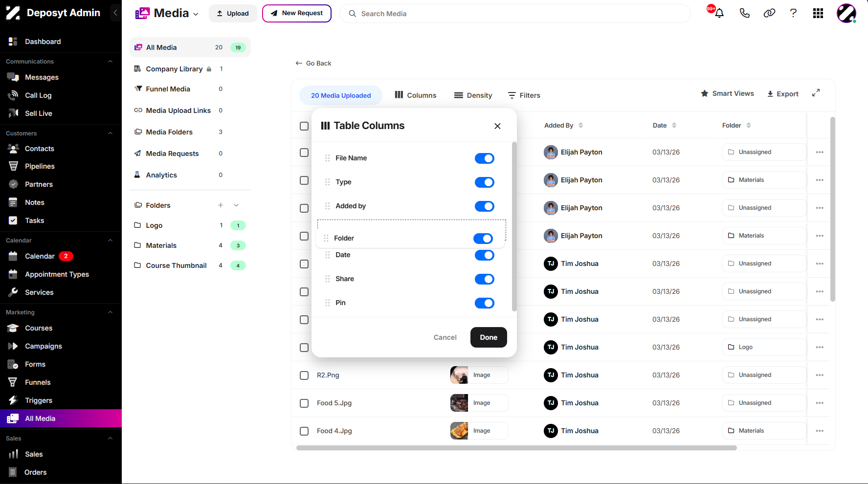Viewport: 868px width, 484px height.
Task: Disable the Added by column switch
Action: pyautogui.click(x=485, y=206)
